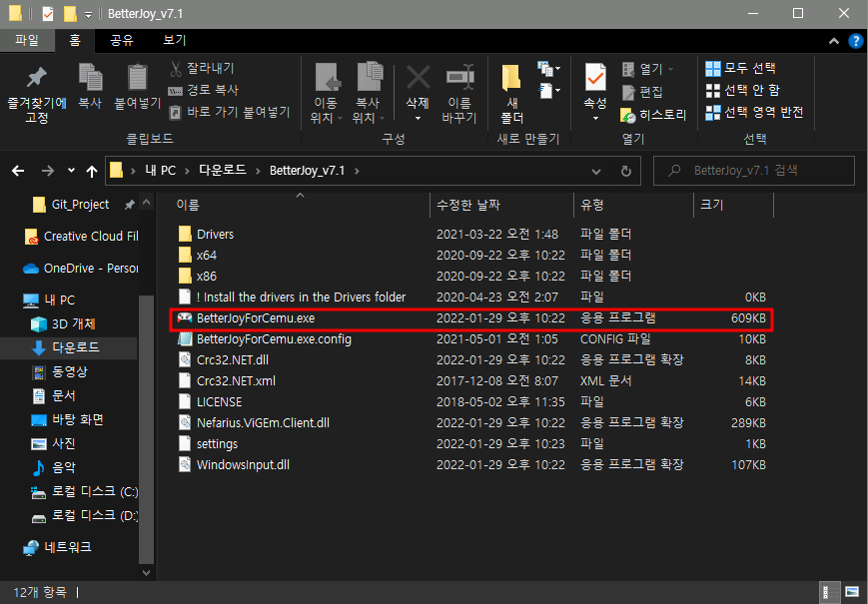This screenshot has width=868, height=604.
Task: Switch to large icons view in status bar
Action: click(852, 592)
